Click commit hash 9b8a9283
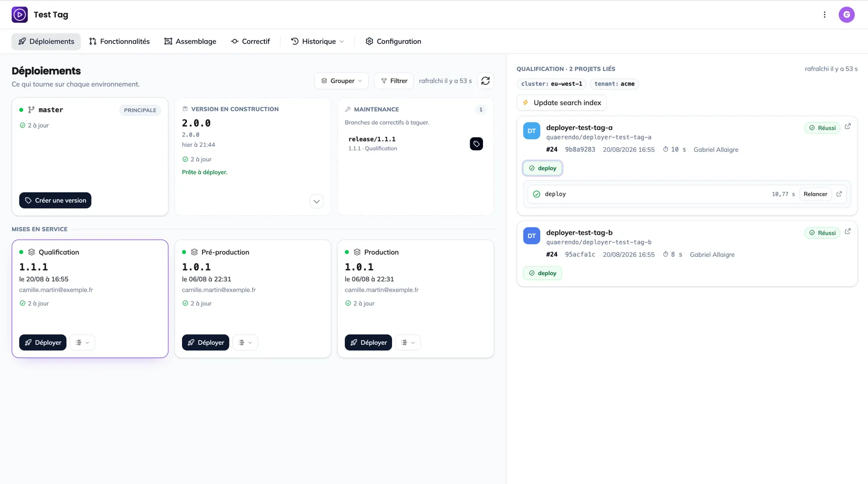Screen dimensions: 868x484 click(580, 150)
